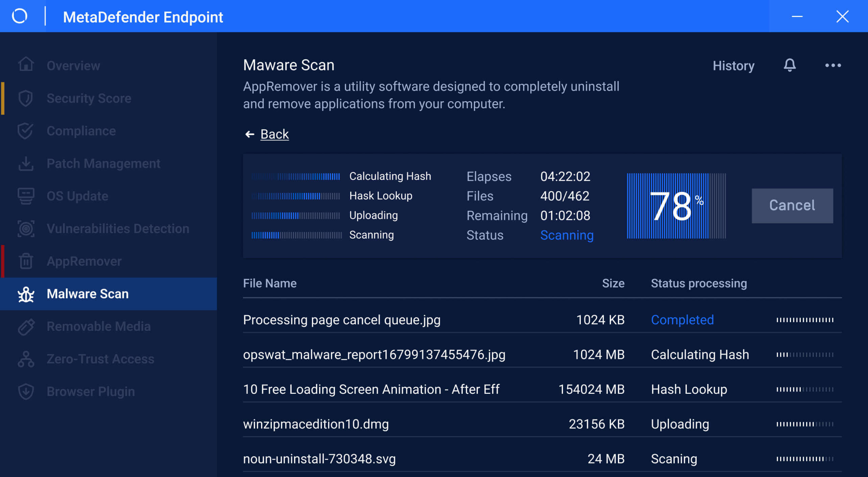The image size is (868, 477).
Task: Click the AppRemover trash can icon
Action: point(26,261)
